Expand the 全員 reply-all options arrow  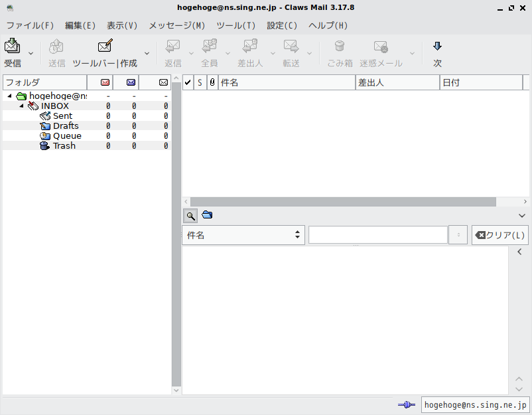[x=228, y=53]
